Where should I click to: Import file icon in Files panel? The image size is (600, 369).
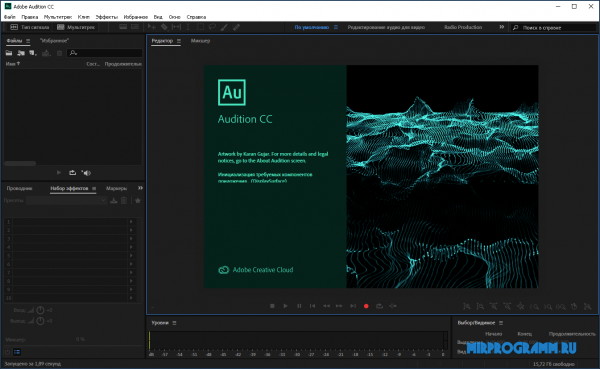coord(21,53)
